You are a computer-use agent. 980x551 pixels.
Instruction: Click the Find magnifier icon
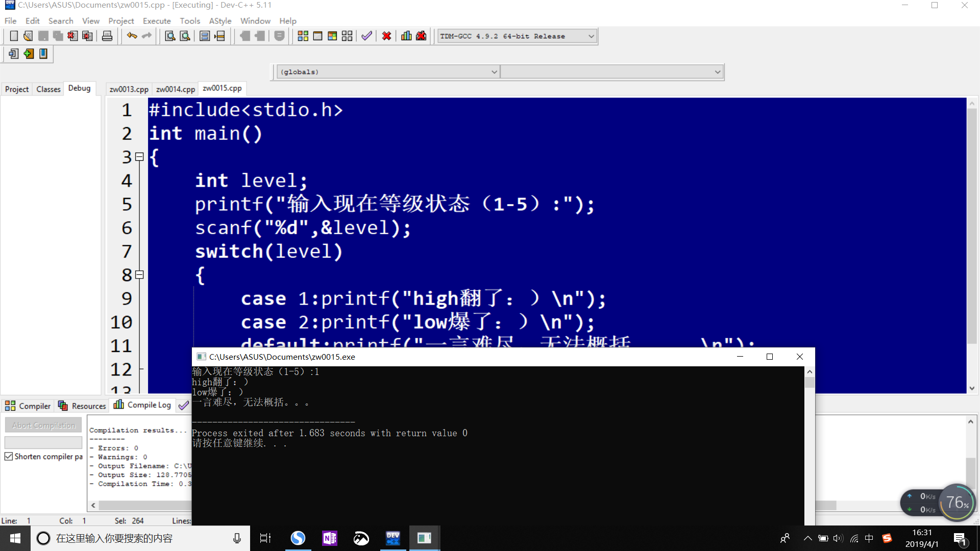(x=170, y=36)
